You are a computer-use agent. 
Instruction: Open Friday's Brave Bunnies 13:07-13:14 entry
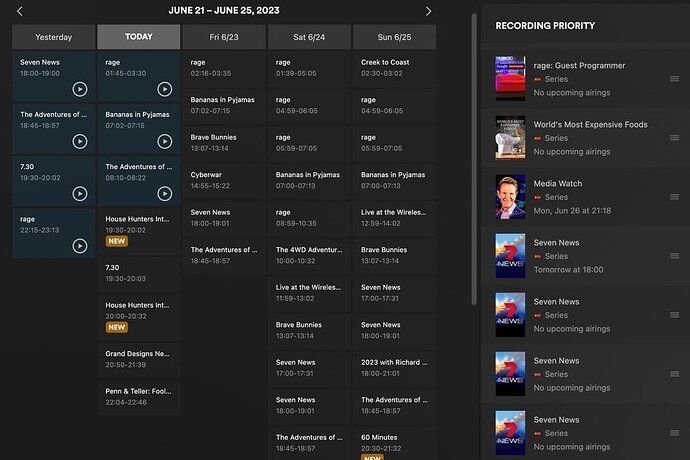(x=224, y=143)
